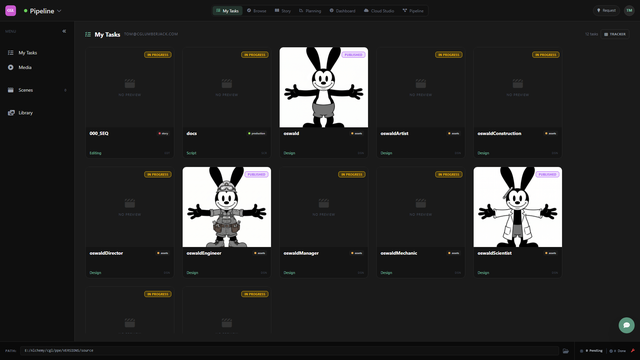Open the 000_SEQ task card preview
Viewport: 640px width, 360px height.
(130, 87)
